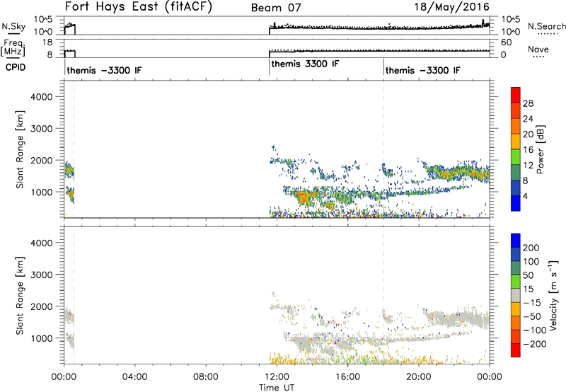Screen dimensions: 566x392
Task: Click the "18" tick on the frequency axis
Action: tap(47, 42)
